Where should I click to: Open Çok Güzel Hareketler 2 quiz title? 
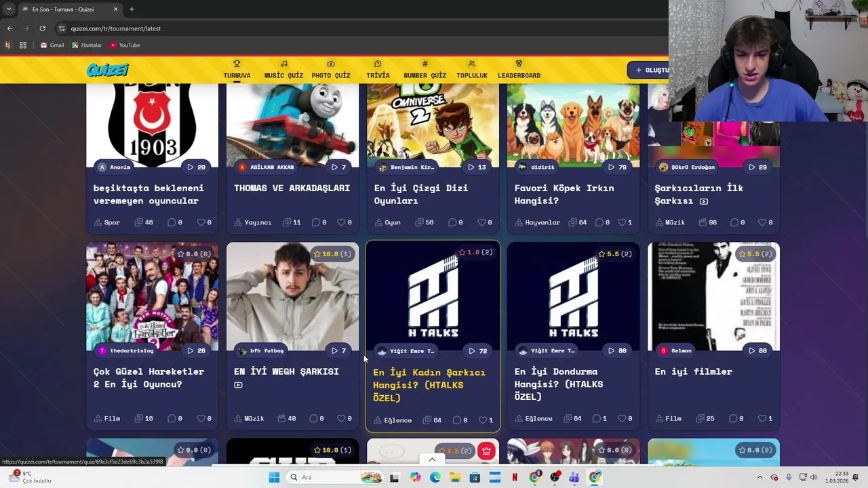149,378
